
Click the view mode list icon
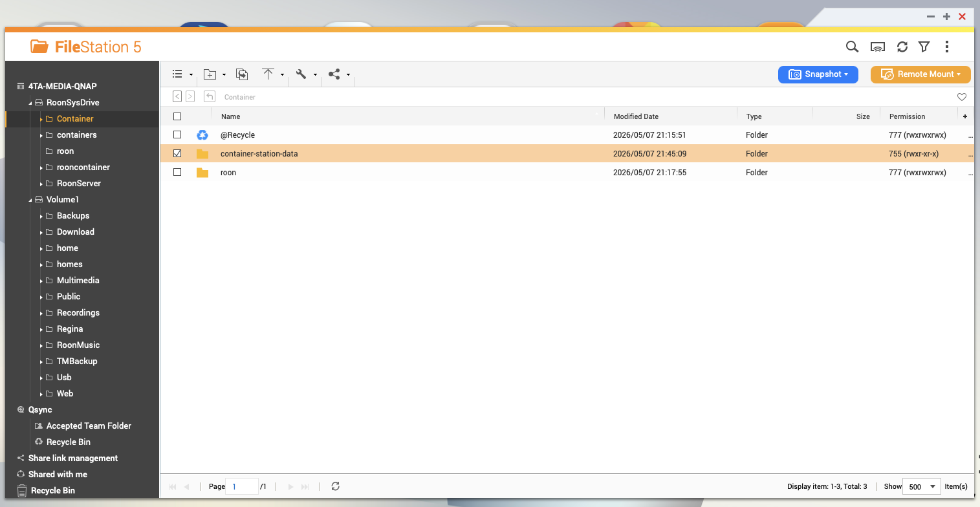pos(177,74)
